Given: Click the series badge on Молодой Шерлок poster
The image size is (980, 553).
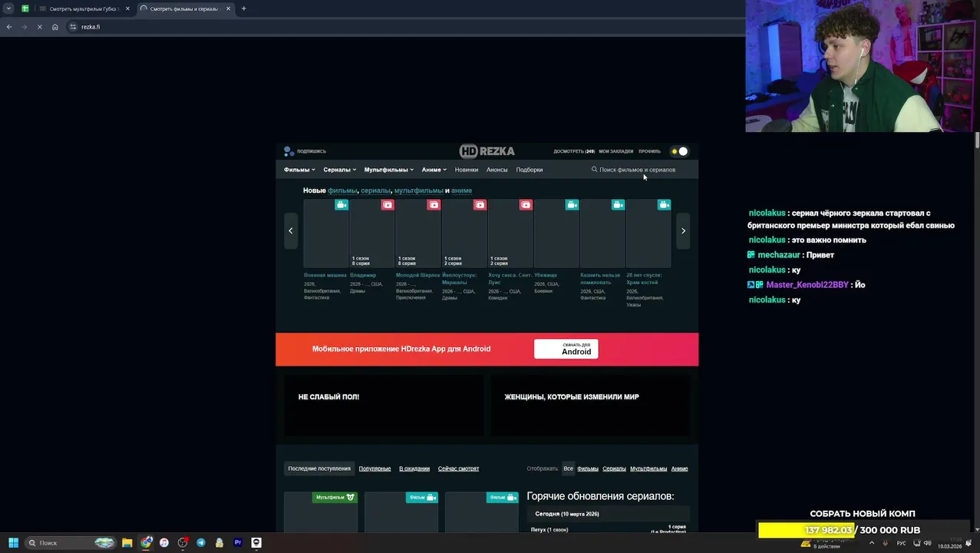Looking at the screenshot, I should point(434,205).
